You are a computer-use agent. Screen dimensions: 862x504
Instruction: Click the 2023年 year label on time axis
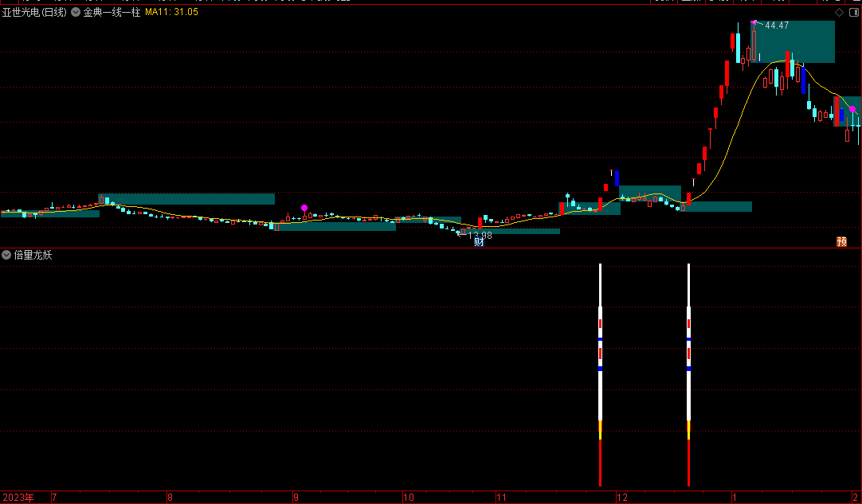tap(18, 498)
